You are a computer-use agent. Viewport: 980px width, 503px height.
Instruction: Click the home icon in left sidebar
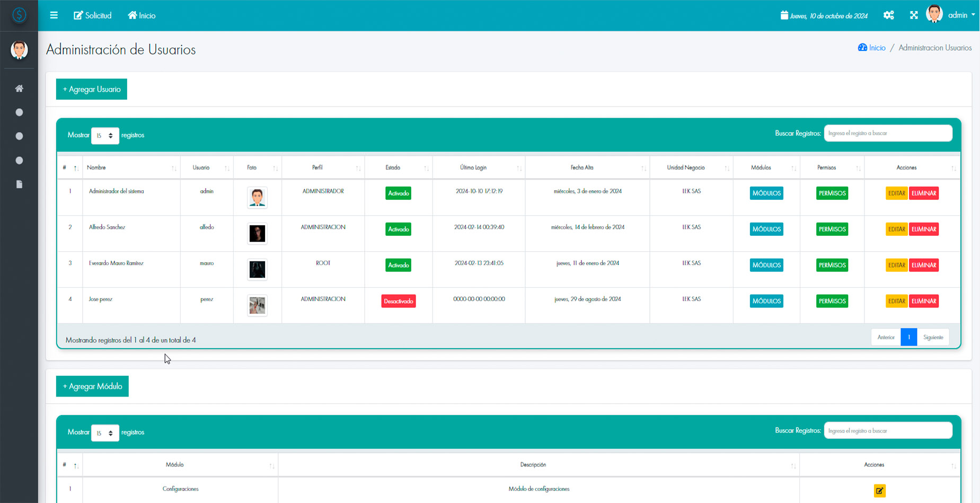tap(19, 89)
